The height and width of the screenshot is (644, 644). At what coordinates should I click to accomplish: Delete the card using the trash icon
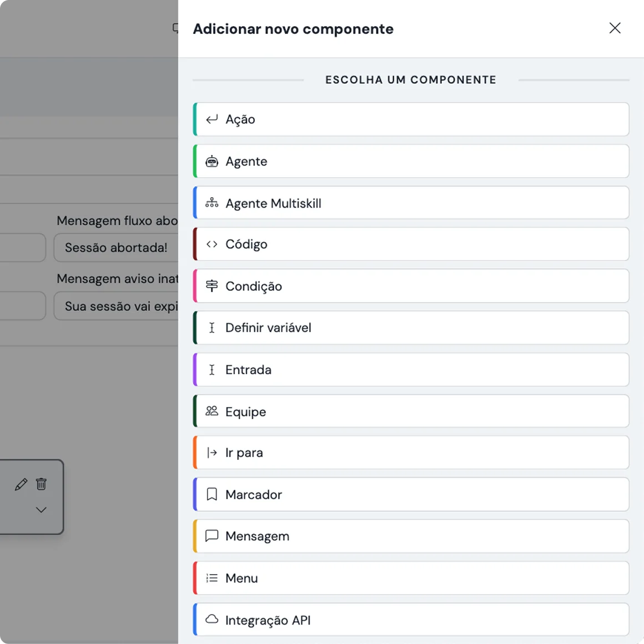pyautogui.click(x=41, y=484)
